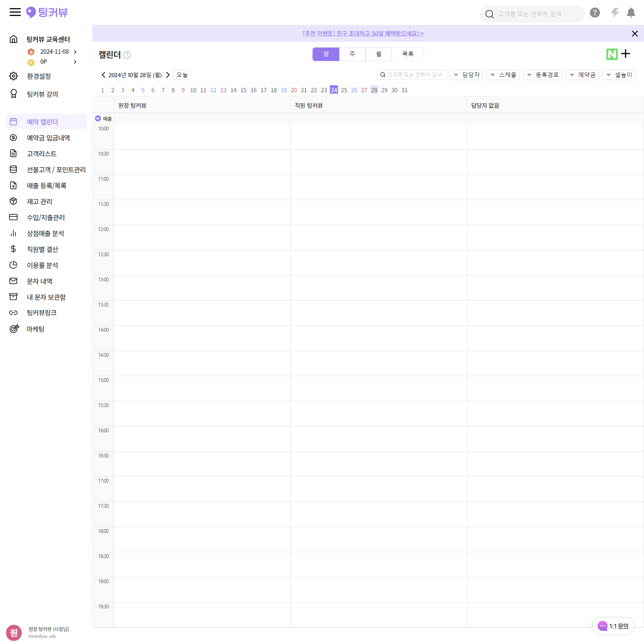Click the 환경설정 gear icon
Screen dimensions: 644x644
13,76
